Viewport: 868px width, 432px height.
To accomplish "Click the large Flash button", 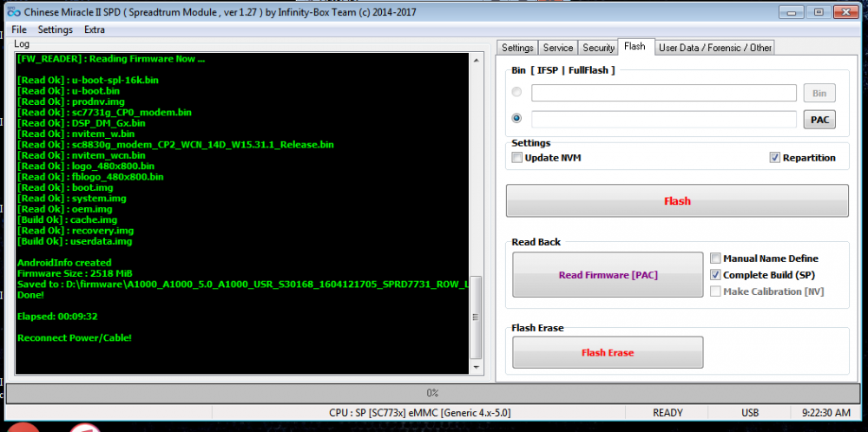I will point(677,200).
